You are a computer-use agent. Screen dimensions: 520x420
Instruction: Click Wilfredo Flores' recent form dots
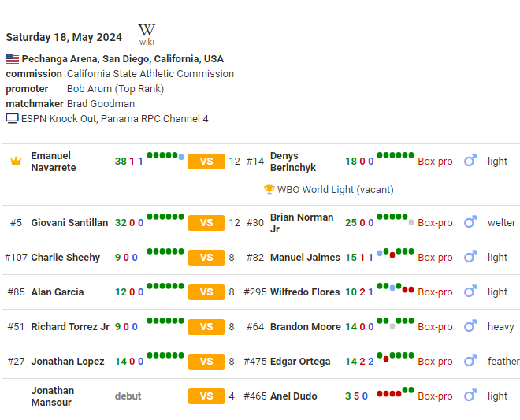(396, 288)
